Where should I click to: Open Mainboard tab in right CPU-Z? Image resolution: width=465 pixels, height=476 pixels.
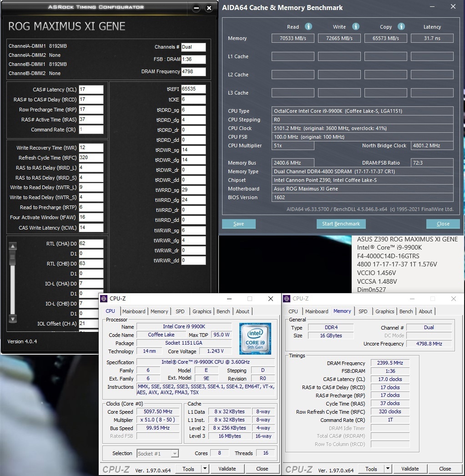tap(317, 311)
